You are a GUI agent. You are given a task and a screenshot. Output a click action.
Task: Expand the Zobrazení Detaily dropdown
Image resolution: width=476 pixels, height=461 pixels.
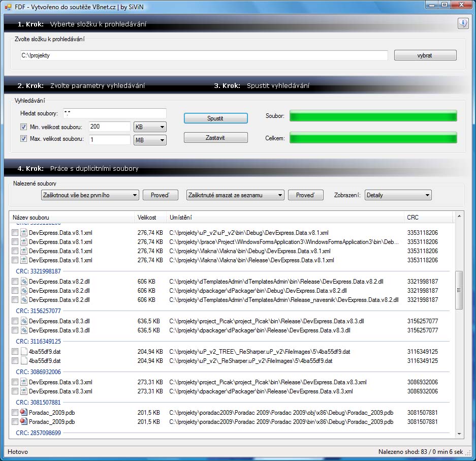398,195
